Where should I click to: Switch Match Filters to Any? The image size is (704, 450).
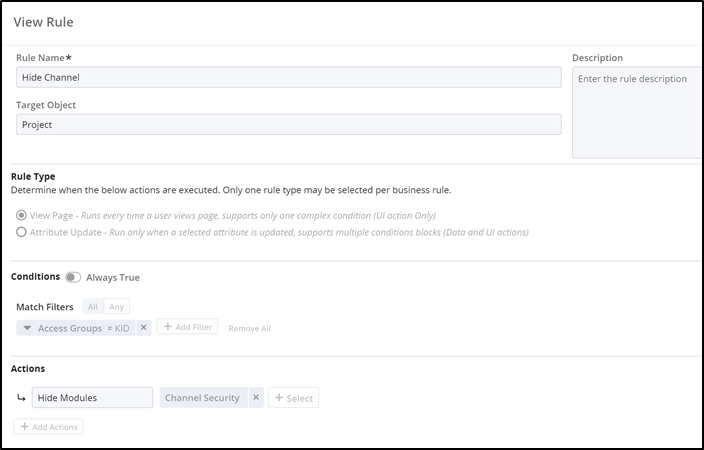(117, 307)
